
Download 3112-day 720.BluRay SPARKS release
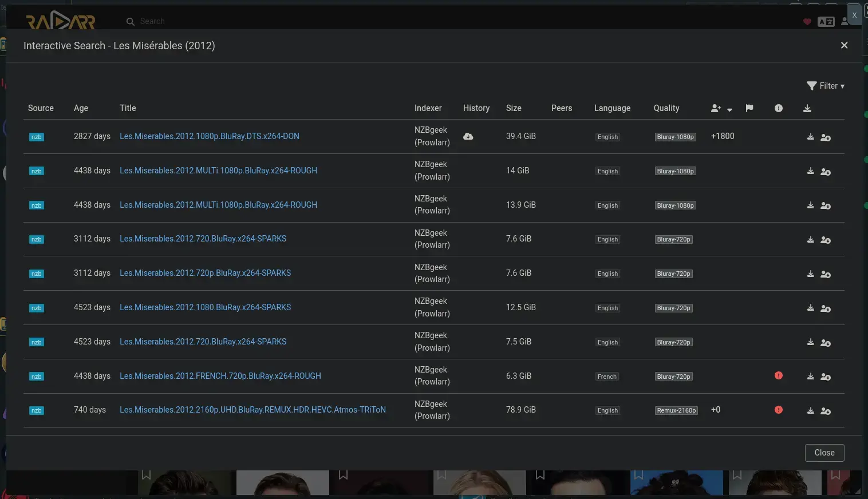(810, 240)
